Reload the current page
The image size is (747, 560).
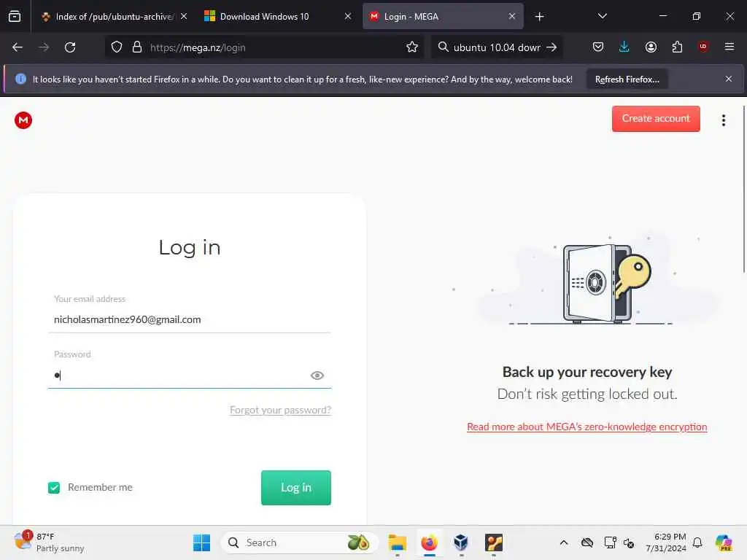tap(70, 47)
